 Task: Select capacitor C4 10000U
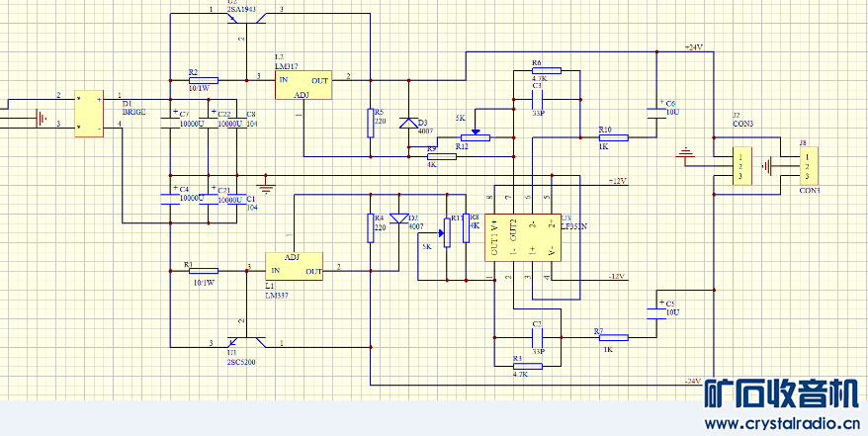[x=170, y=199]
